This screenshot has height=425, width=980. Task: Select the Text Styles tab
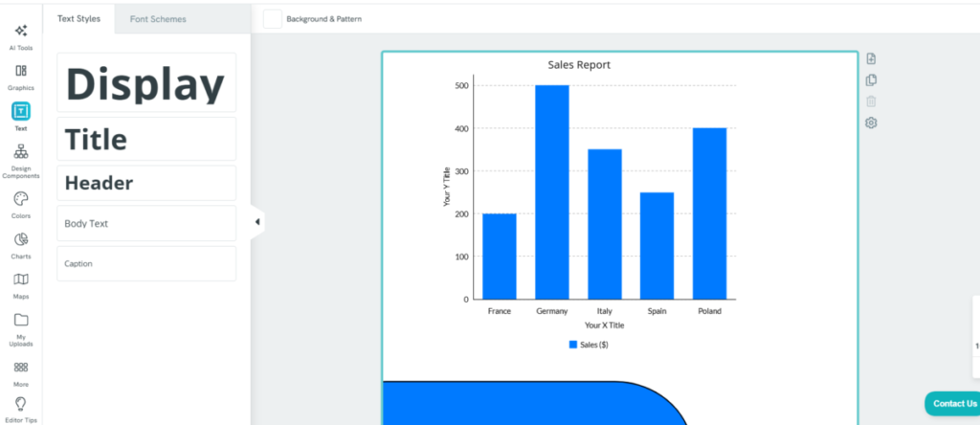click(78, 19)
